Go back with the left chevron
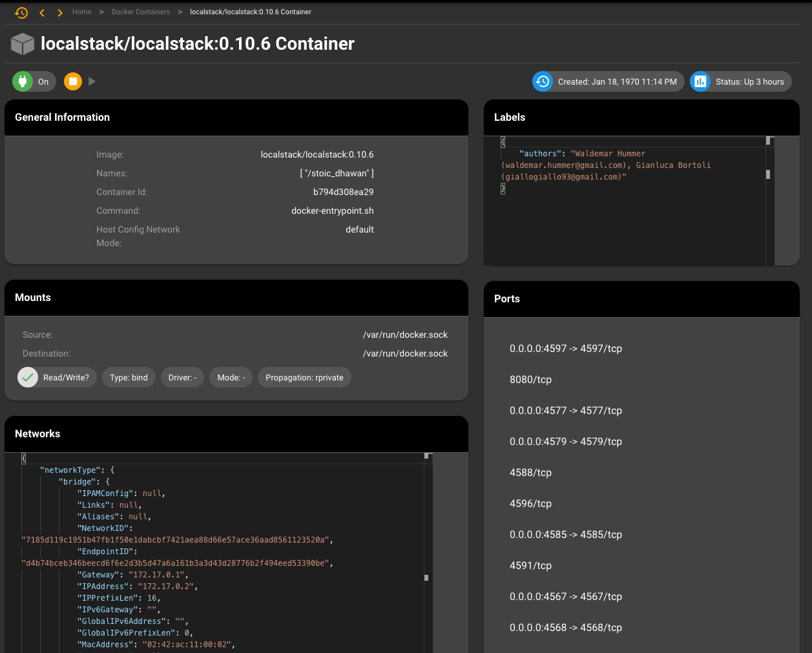 pyautogui.click(x=42, y=12)
